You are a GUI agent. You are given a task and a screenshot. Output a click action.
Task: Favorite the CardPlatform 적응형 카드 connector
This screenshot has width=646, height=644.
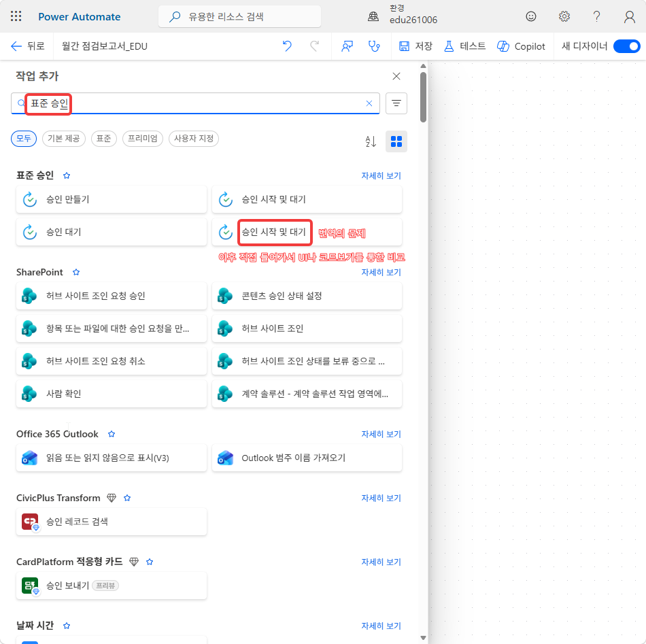[x=150, y=562]
